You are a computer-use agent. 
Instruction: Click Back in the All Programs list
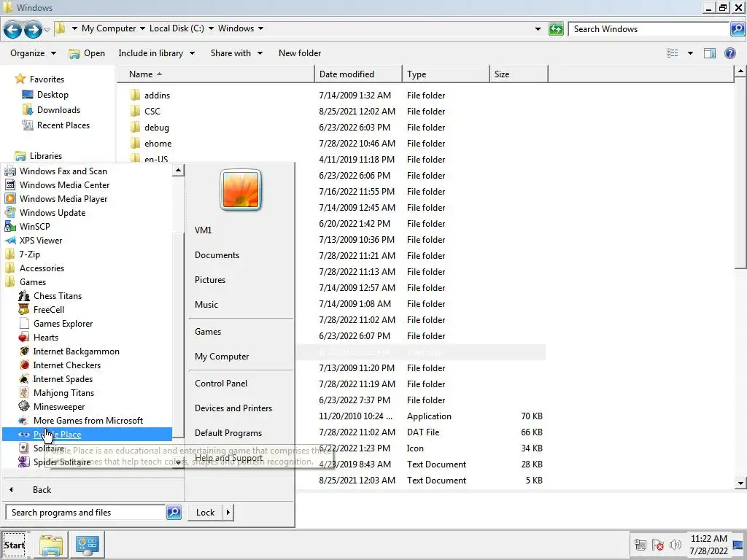42,489
